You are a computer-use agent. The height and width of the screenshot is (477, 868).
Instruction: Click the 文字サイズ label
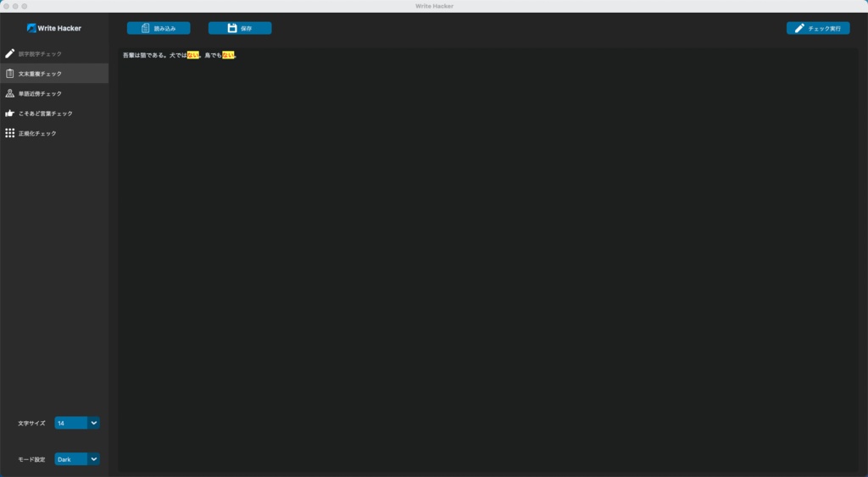[31, 424]
